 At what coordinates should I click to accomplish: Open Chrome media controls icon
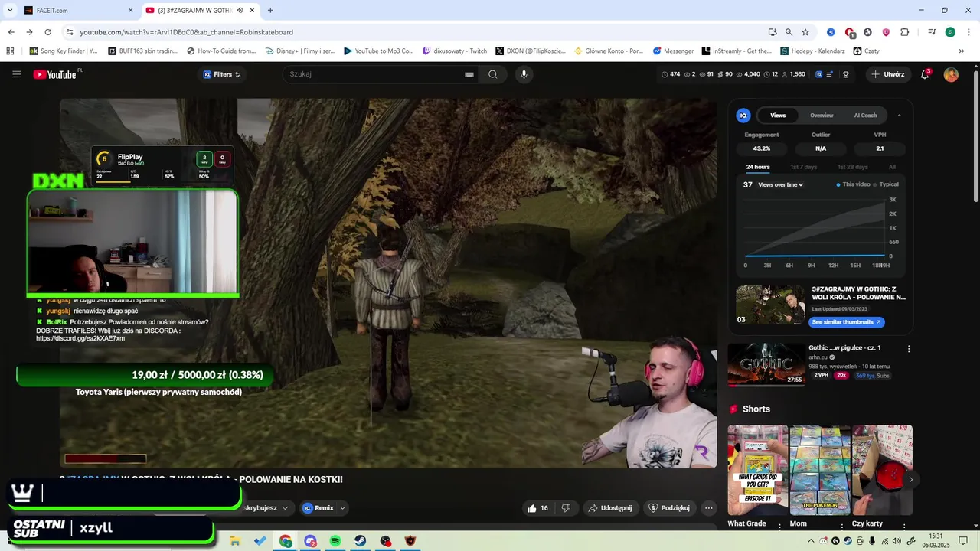(x=932, y=32)
